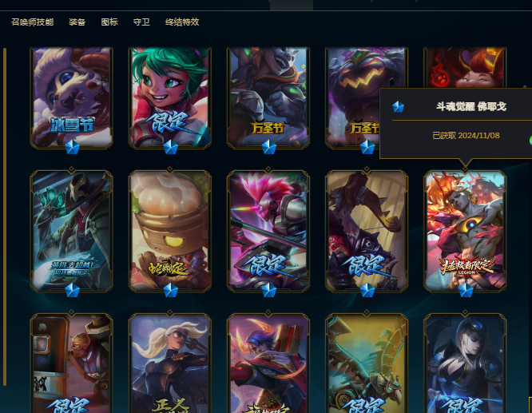Select the golden mechanical bird 限定 card
The image size is (532, 413).
[367, 363]
